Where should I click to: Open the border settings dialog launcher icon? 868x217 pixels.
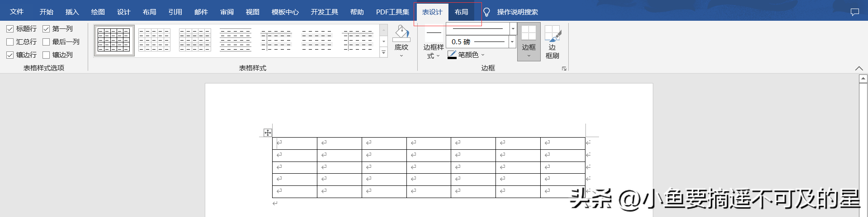[x=564, y=69]
